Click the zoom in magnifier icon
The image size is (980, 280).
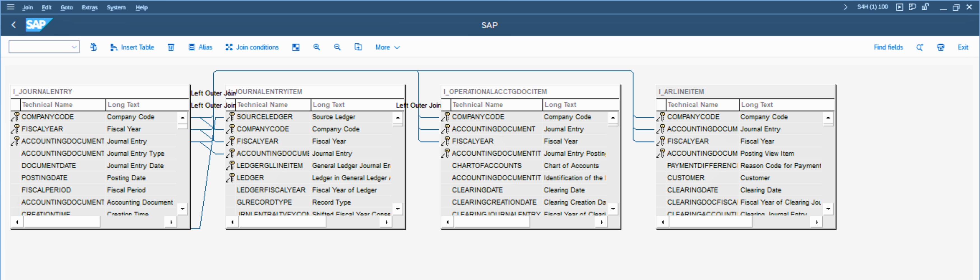pos(316,47)
